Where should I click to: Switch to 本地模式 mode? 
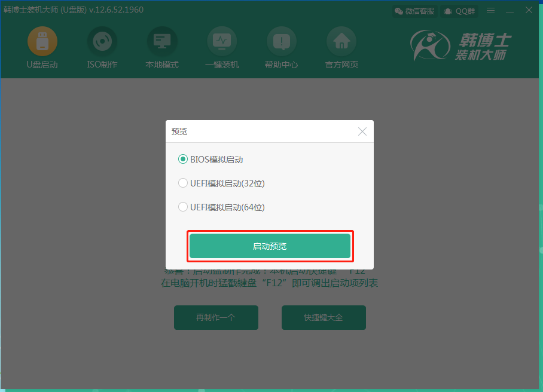161,48
